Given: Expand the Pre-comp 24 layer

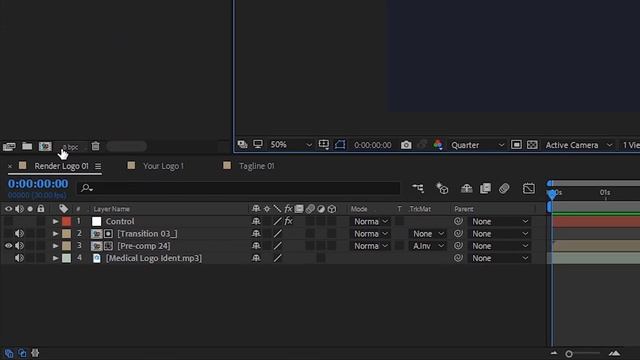Looking at the screenshot, I should pos(56,246).
